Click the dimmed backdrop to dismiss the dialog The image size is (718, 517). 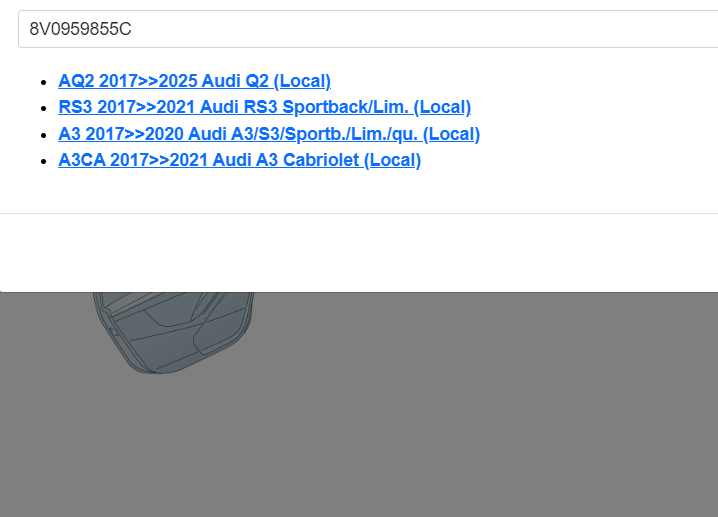click(450, 420)
